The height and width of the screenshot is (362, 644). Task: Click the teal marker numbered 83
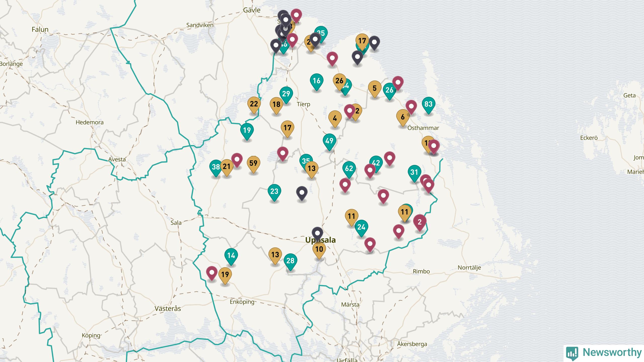coord(428,104)
